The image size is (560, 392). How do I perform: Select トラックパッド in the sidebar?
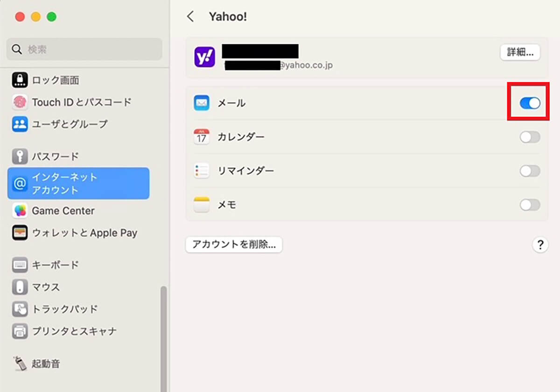tap(65, 309)
